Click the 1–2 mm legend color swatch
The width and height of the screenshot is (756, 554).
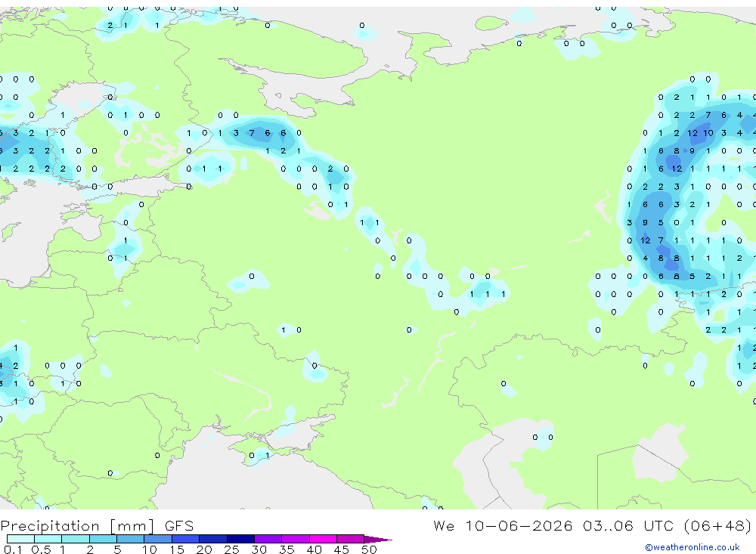[x=75, y=539]
